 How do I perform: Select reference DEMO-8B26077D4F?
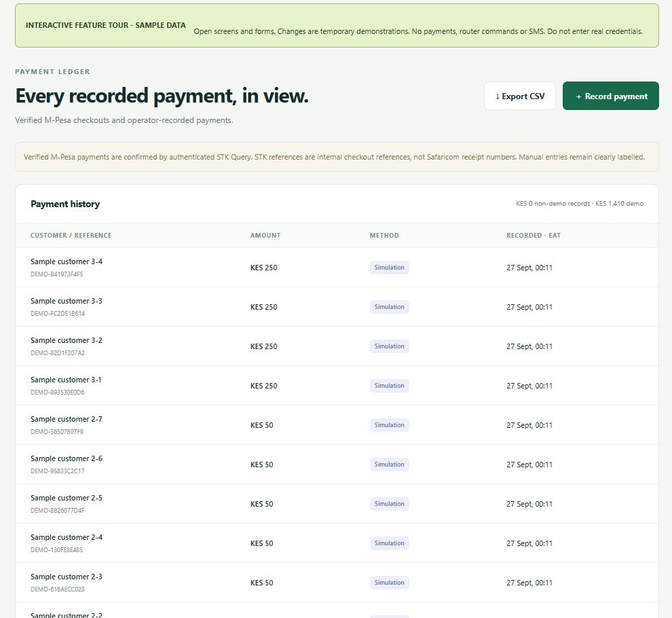click(x=58, y=511)
